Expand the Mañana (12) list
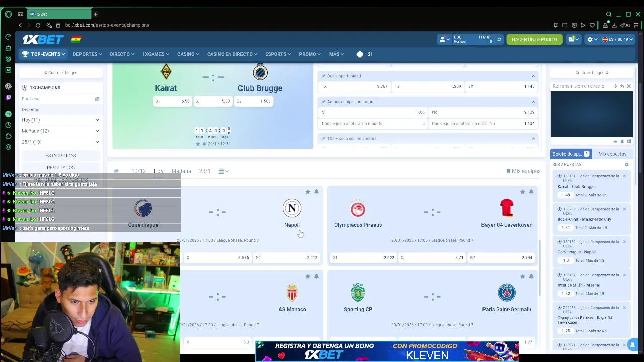The height and width of the screenshot is (362, 644). point(60,131)
